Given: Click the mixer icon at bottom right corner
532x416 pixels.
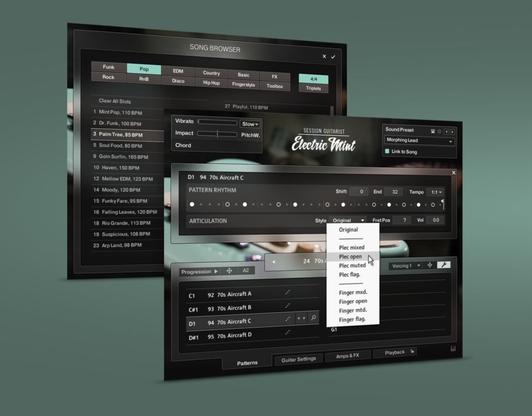Looking at the screenshot, I should point(454,349).
